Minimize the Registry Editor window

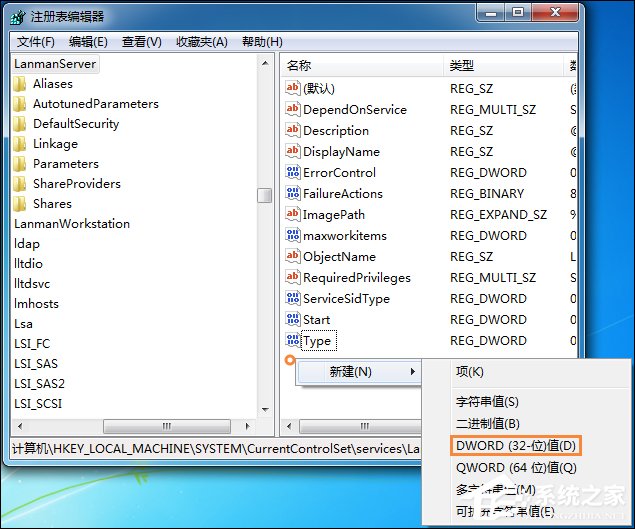pos(491,13)
